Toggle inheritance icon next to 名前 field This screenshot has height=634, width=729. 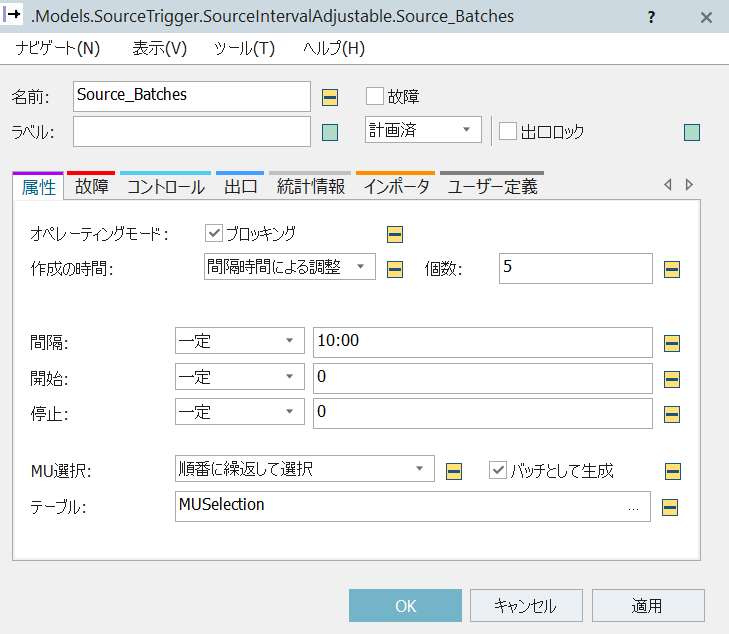click(330, 97)
